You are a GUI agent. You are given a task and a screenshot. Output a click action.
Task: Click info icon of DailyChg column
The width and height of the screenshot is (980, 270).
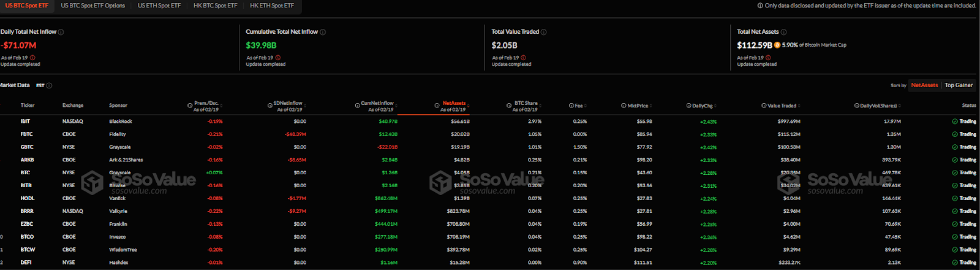[688, 106]
